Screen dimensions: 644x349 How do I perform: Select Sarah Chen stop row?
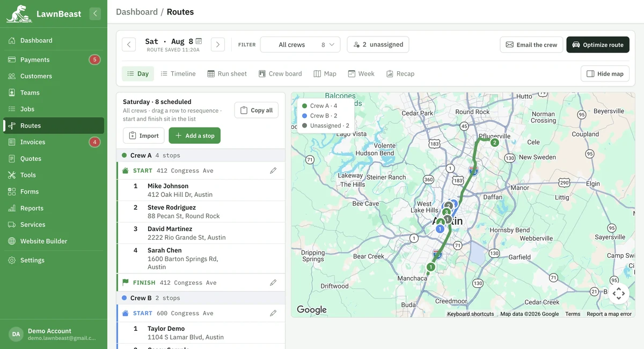201,258
